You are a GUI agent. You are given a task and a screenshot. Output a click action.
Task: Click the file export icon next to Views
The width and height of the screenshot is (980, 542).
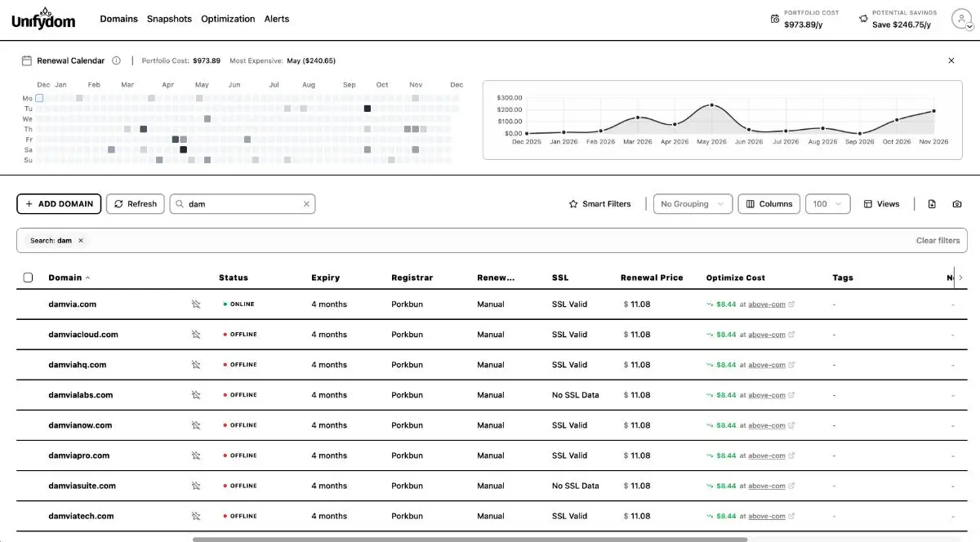coord(932,203)
